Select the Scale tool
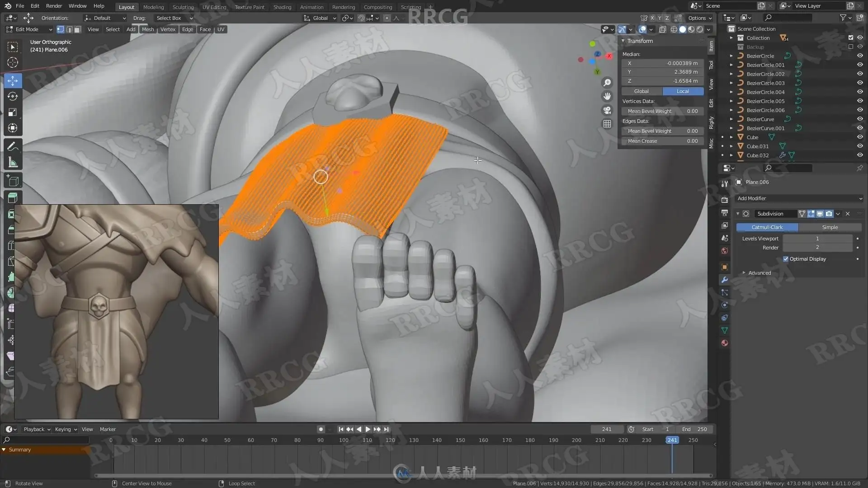The height and width of the screenshot is (488, 868). pos(13,113)
